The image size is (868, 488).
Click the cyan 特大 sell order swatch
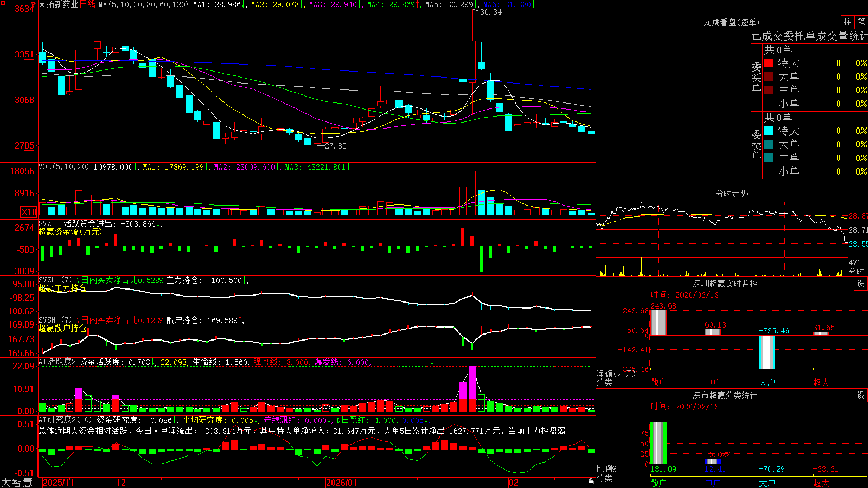coord(768,131)
